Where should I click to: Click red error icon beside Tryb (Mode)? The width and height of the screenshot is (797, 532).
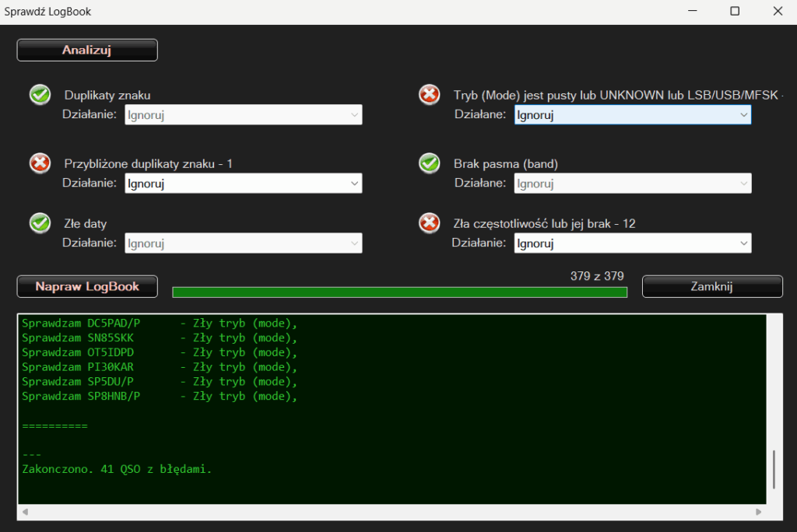(429, 95)
